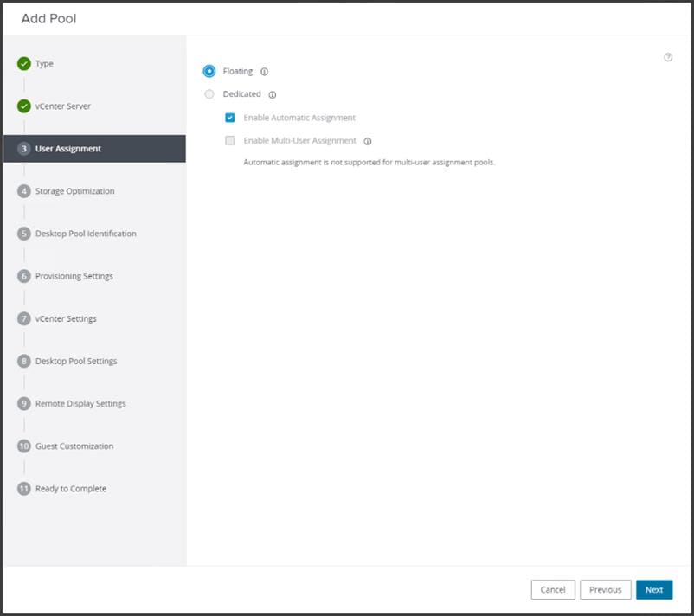Go back with the Previous button
The height and width of the screenshot is (616, 694).
coord(605,590)
